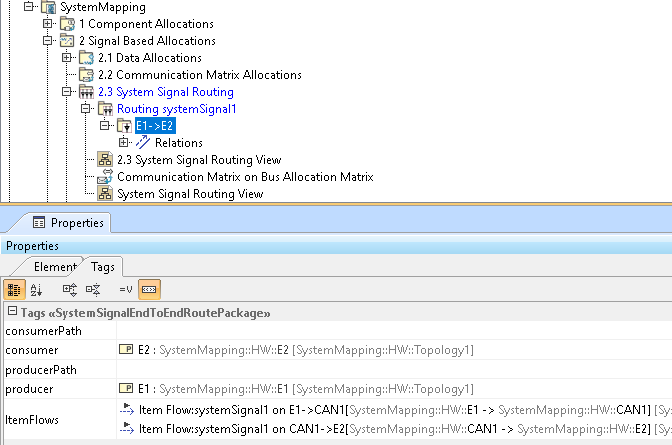This screenshot has width=672, height=445.
Task: Toggle categorized view in Properties toolbar
Action: [x=14, y=290]
